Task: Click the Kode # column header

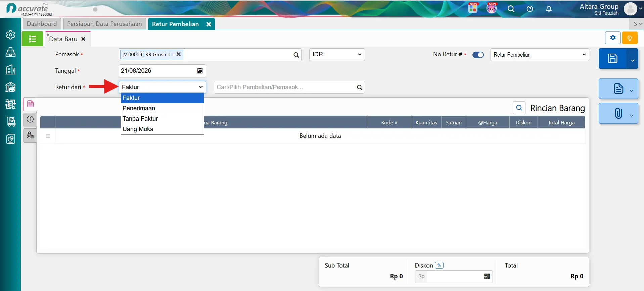Action: click(389, 122)
